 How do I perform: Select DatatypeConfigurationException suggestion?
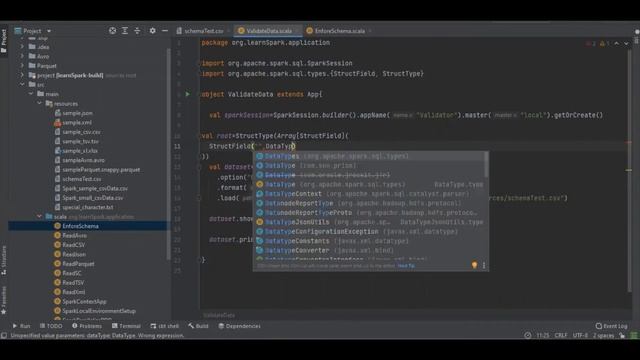369,231
